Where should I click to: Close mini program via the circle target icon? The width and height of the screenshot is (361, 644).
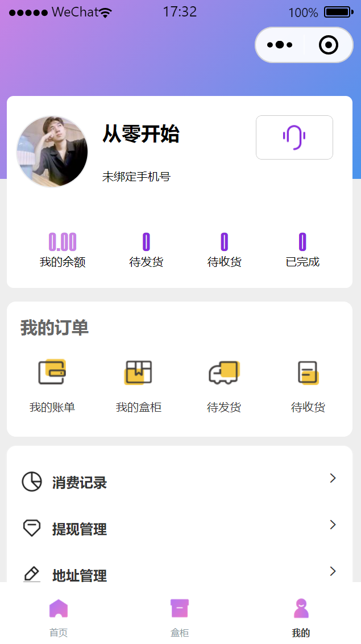[329, 45]
